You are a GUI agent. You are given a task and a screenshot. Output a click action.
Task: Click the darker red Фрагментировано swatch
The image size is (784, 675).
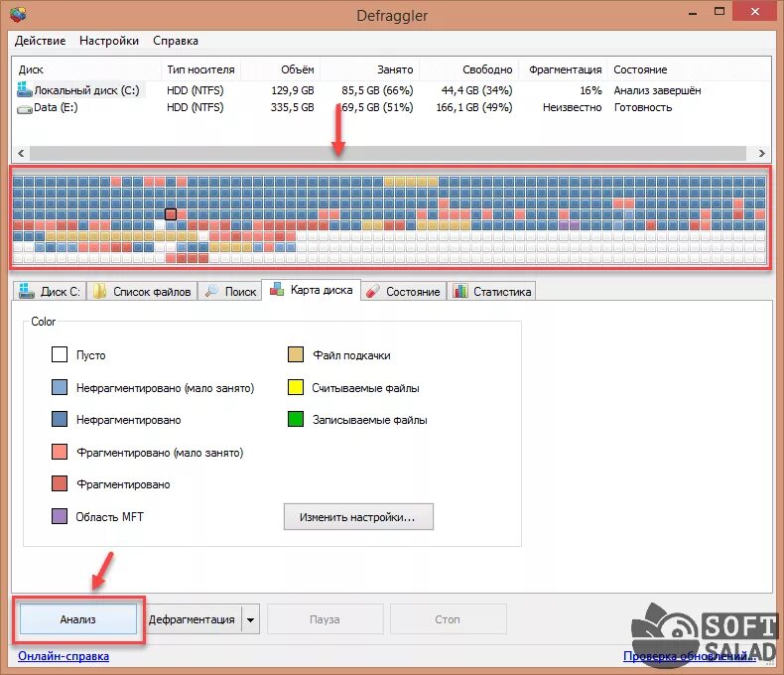(x=60, y=483)
